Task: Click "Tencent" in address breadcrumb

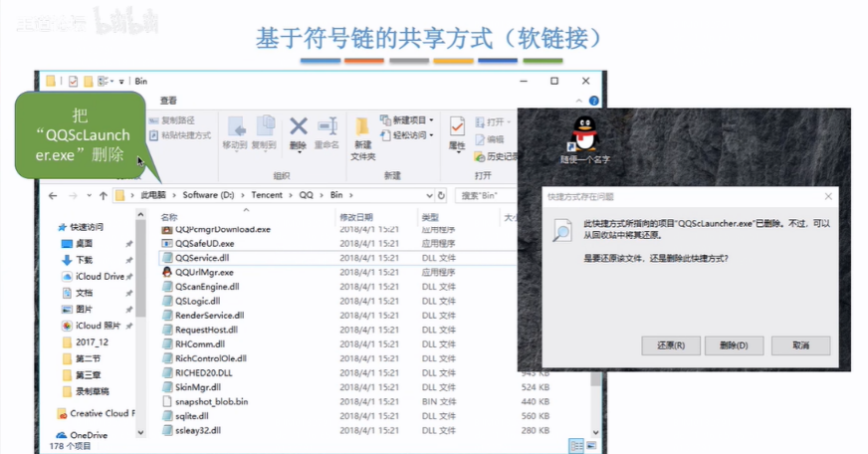Action: [x=267, y=195]
